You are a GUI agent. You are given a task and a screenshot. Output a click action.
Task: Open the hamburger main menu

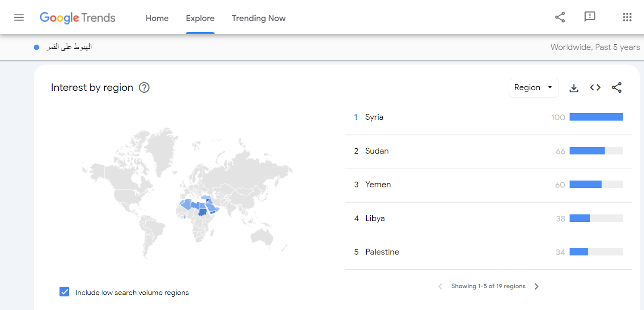pyautogui.click(x=19, y=18)
